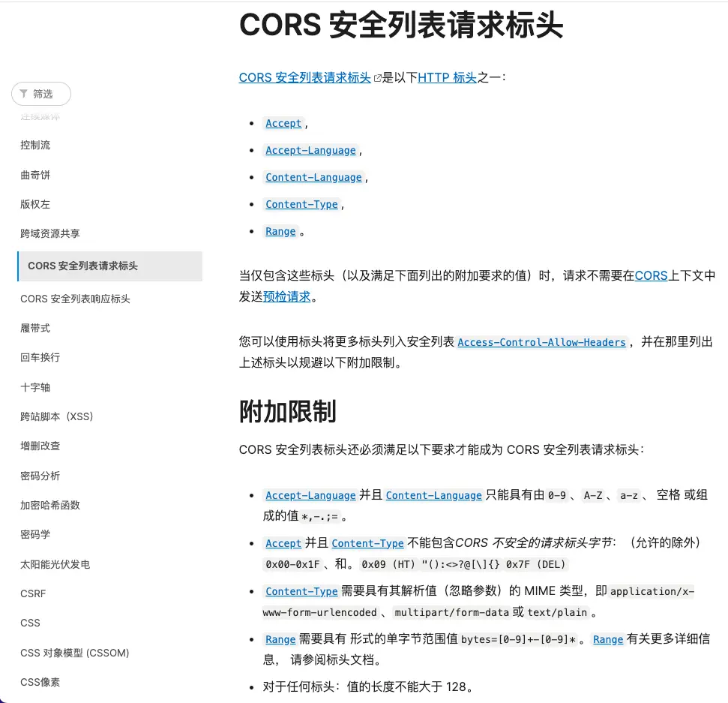This screenshot has width=728, height=703.
Task: Open the Range link in the first list
Action: (280, 231)
